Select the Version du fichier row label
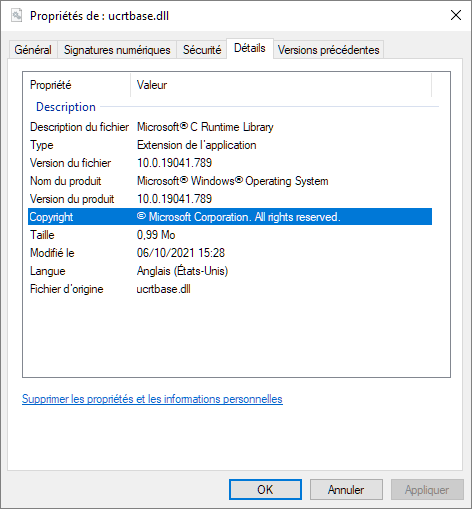The height and width of the screenshot is (509, 472). pos(70,163)
